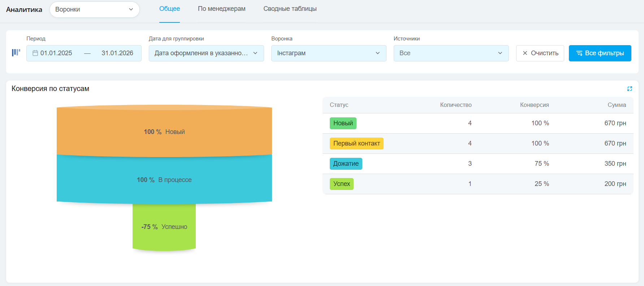Open the Сводные таблицы tab
The image size is (644, 286).
pyautogui.click(x=290, y=9)
